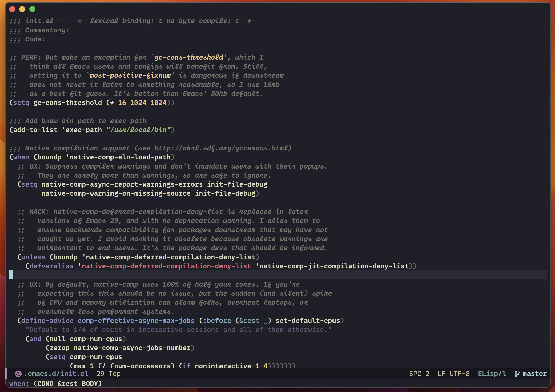Click the when keyword before boundp
555x392 pixels.
click(21, 157)
